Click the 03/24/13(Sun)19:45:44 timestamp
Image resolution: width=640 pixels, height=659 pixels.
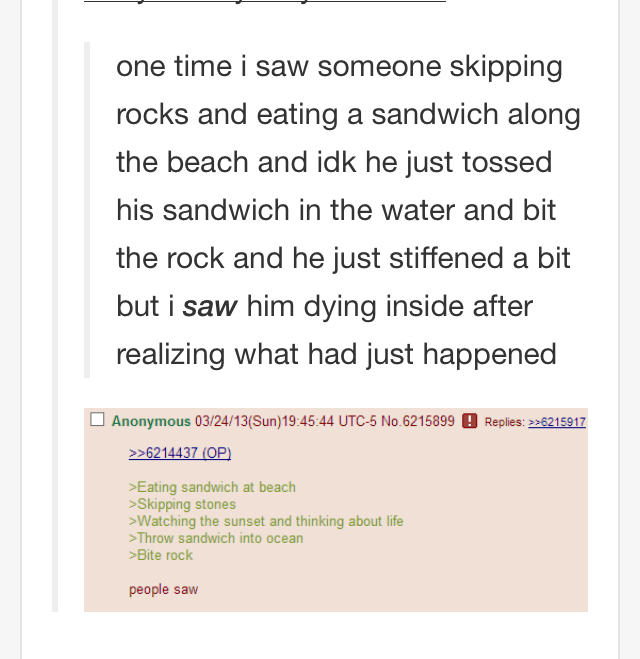click(264, 421)
